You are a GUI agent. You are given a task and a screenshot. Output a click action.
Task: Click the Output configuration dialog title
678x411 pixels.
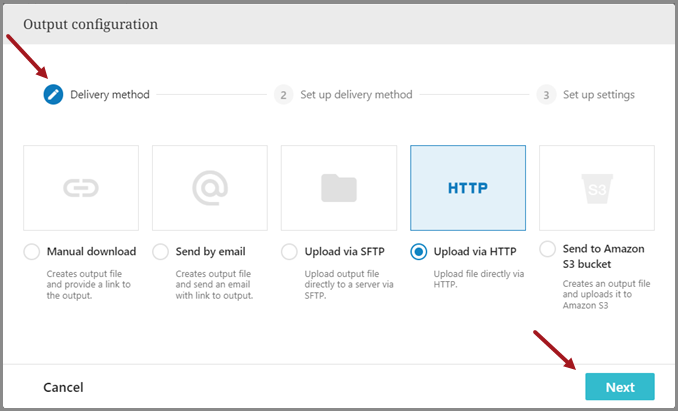[90, 23]
